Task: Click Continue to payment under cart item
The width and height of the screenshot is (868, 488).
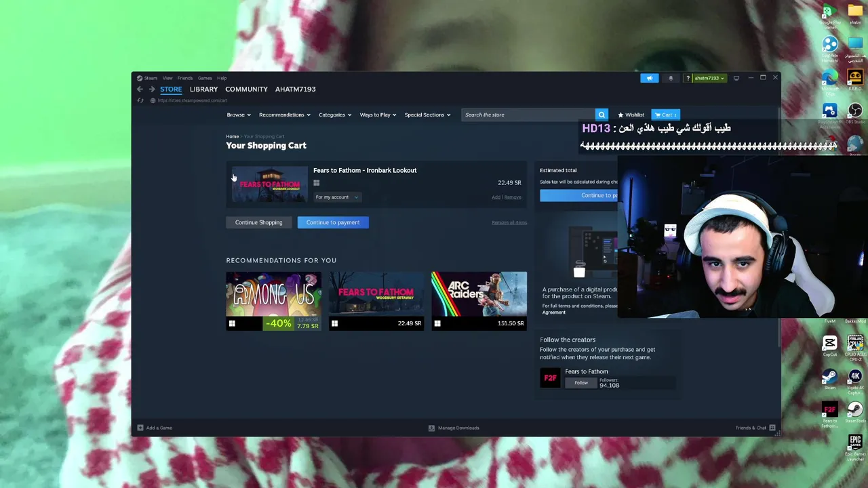Action: [x=333, y=222]
